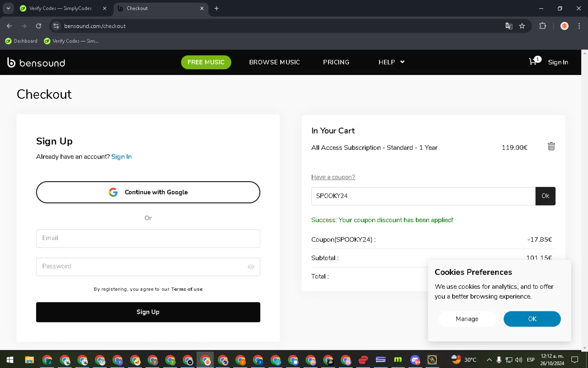The height and width of the screenshot is (368, 588).
Task: Show hidden system tray icons
Action: click(489, 360)
